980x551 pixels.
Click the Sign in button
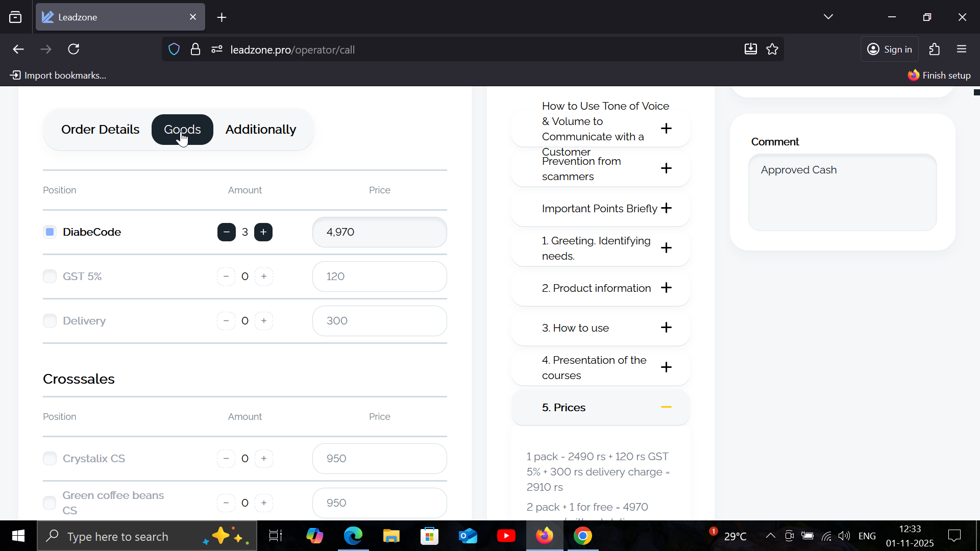coord(890,49)
